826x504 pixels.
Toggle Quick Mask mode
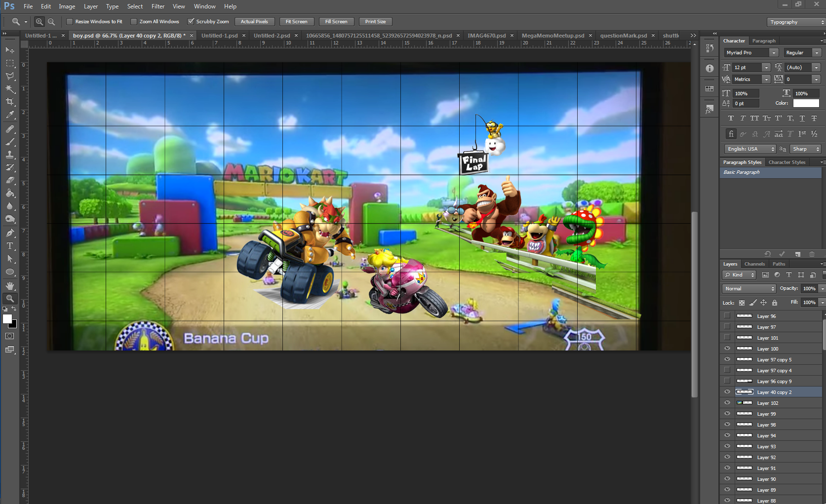10,336
